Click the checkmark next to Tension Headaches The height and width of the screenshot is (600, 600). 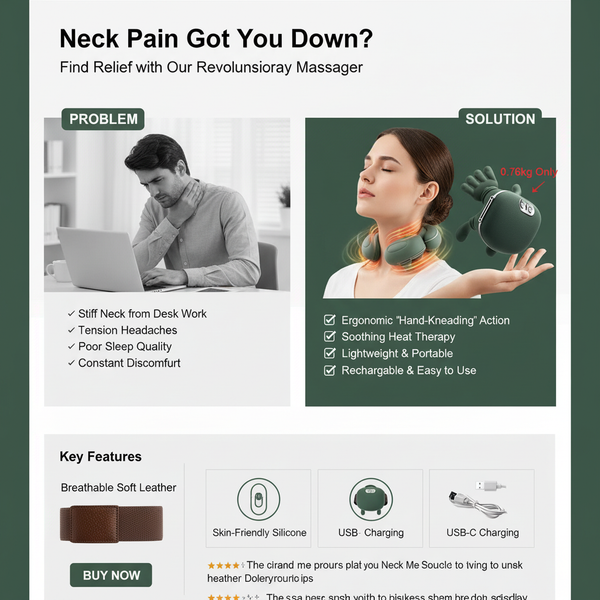pos(71,330)
